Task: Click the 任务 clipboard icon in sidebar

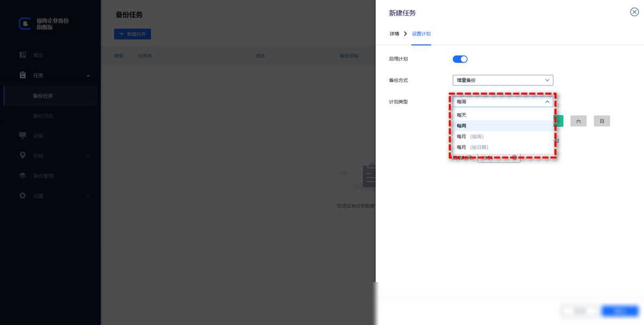Action: [23, 75]
